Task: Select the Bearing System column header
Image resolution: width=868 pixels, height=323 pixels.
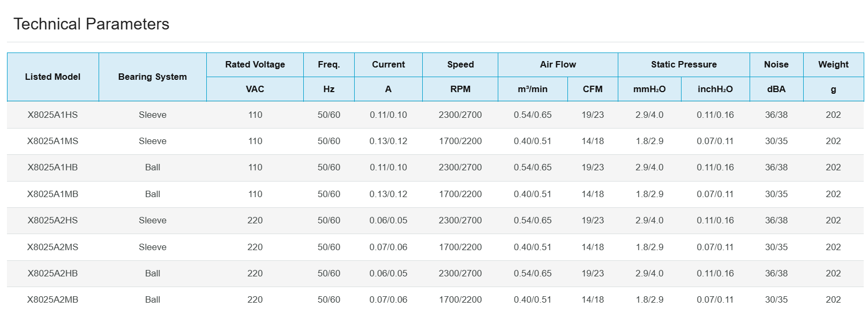Action: pyautogui.click(x=152, y=77)
